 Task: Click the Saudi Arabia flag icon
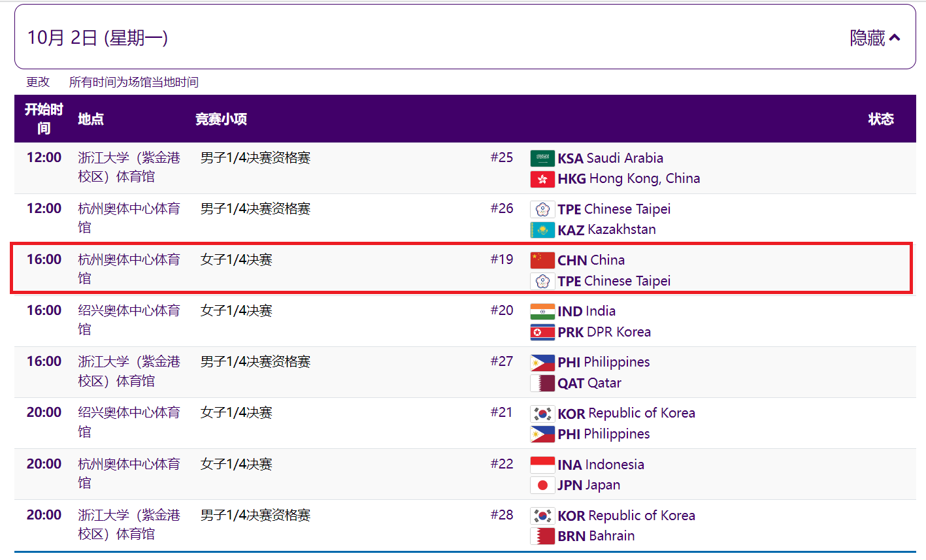[542, 158]
